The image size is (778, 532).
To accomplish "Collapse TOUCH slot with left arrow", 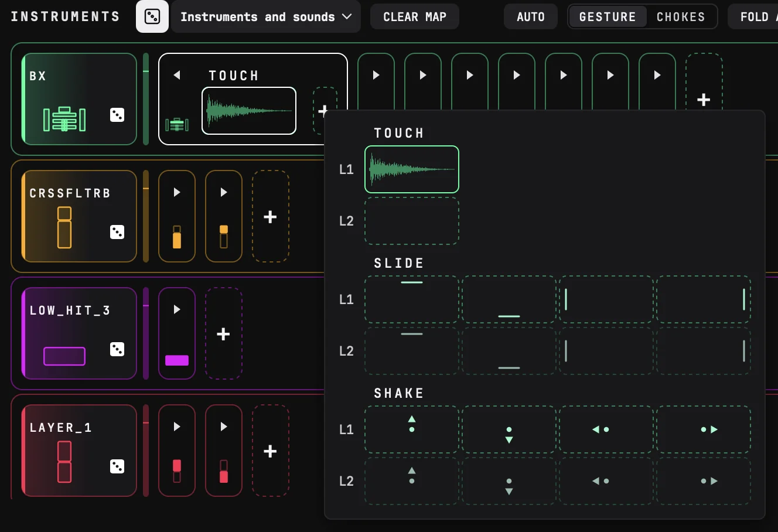I will click(x=177, y=75).
